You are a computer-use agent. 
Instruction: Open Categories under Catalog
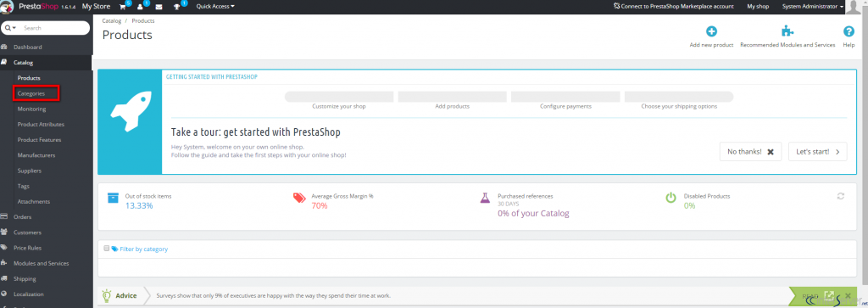tap(31, 93)
